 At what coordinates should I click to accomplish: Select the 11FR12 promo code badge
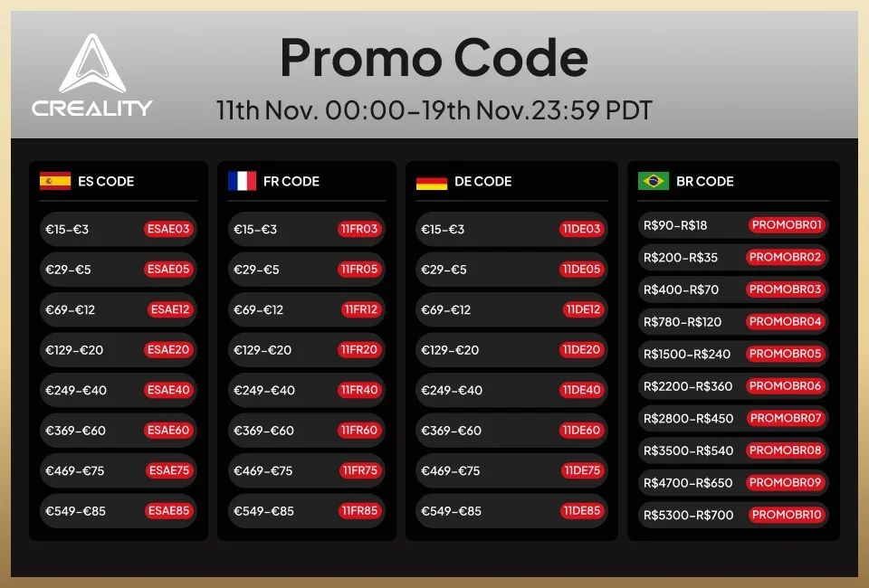[361, 309]
